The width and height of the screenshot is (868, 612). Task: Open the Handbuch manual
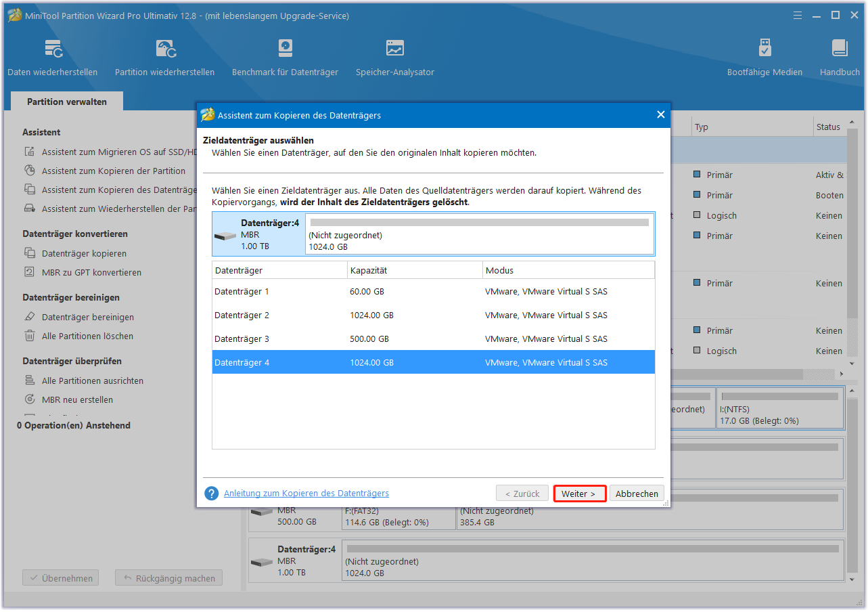tap(840, 58)
